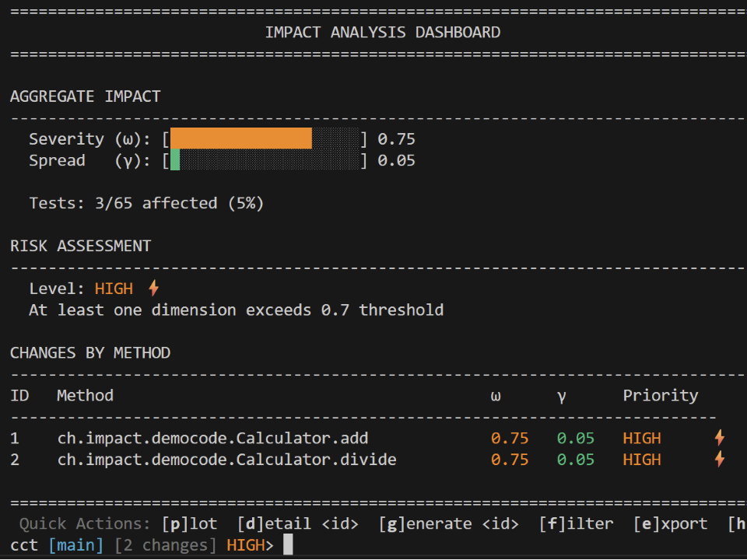Click the Spread value 0.05 beside the bar
Viewport: 747px width, 560px height.
(x=396, y=160)
